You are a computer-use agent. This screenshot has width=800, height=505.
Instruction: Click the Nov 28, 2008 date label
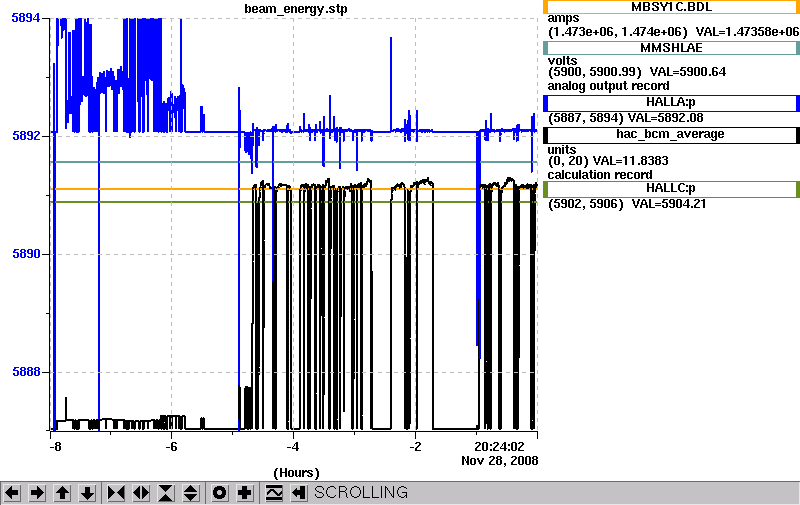pos(499,461)
